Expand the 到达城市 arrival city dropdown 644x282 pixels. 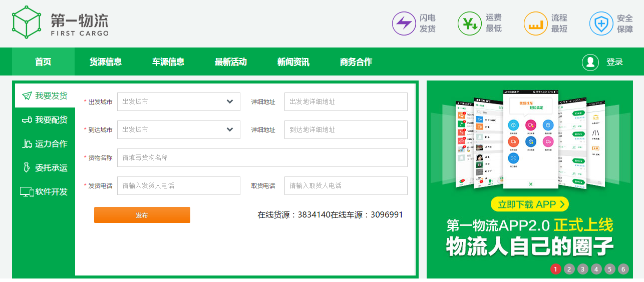[179, 129]
